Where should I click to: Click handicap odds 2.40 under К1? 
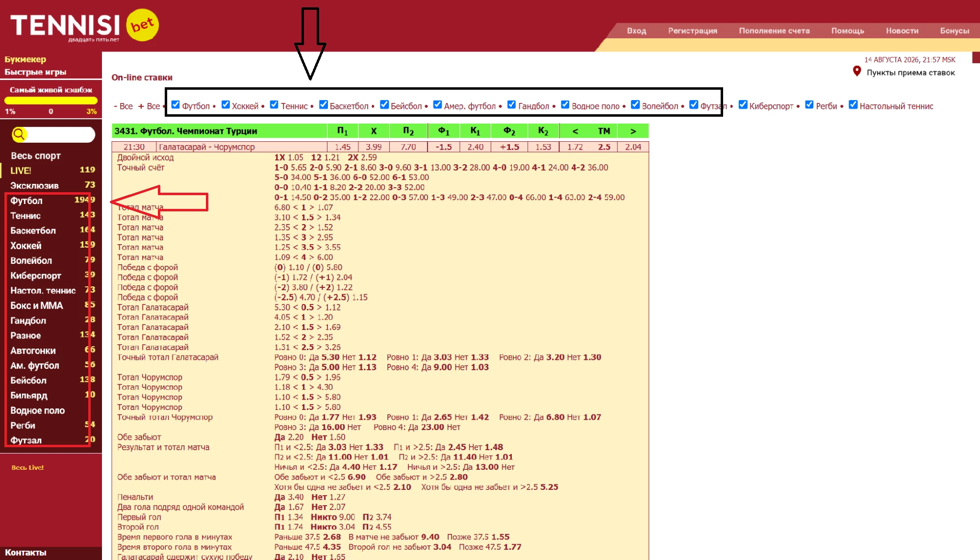point(475,147)
